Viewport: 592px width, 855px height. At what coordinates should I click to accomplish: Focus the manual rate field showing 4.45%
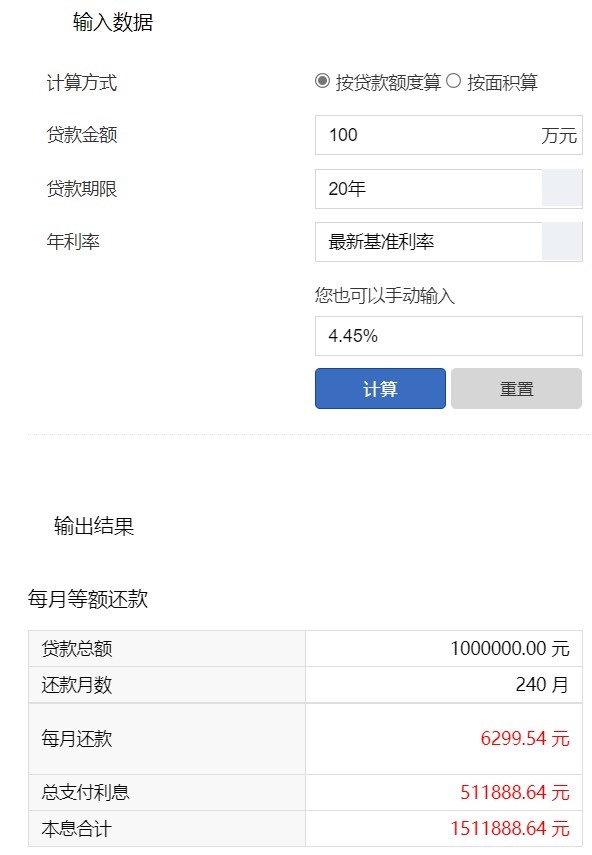point(449,336)
